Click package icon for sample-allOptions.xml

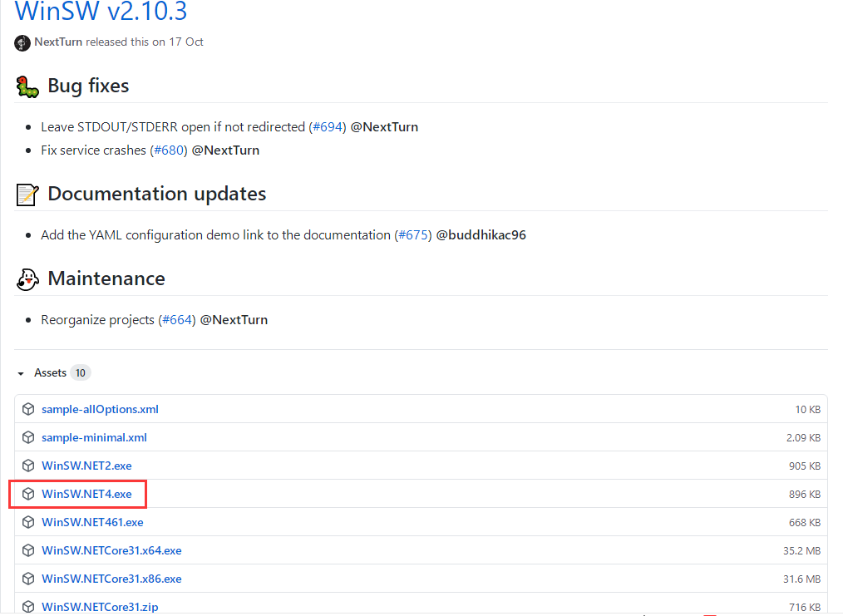(x=28, y=409)
